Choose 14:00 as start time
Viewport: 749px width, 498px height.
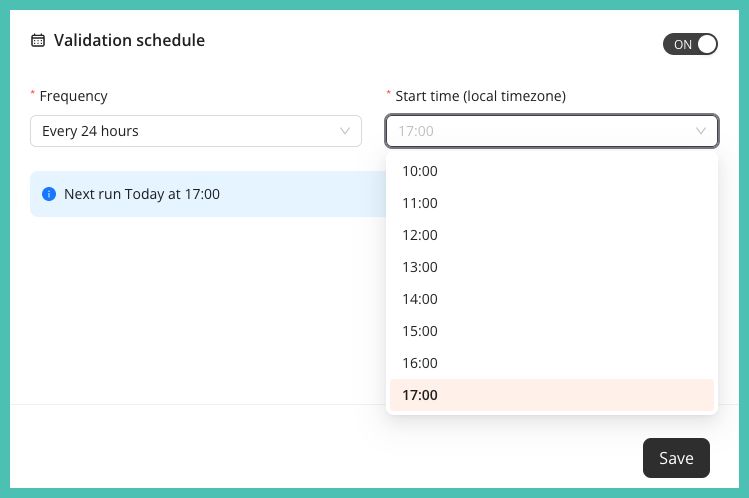click(552, 299)
